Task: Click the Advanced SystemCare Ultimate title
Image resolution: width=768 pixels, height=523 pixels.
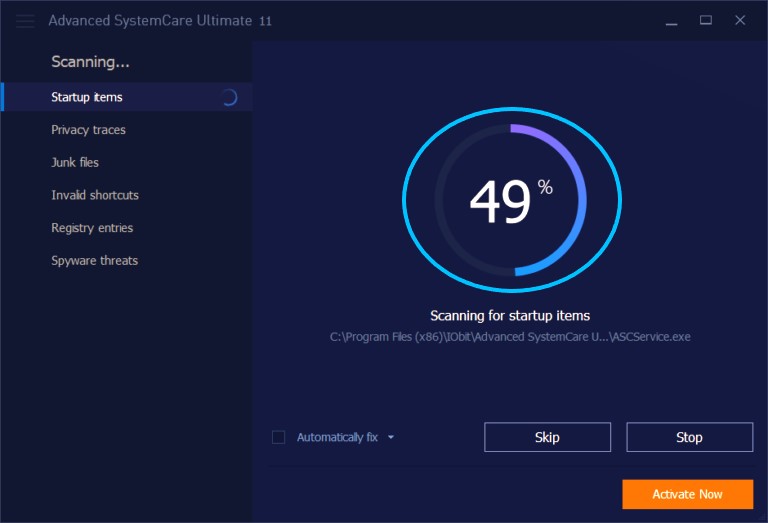Action: (160, 21)
